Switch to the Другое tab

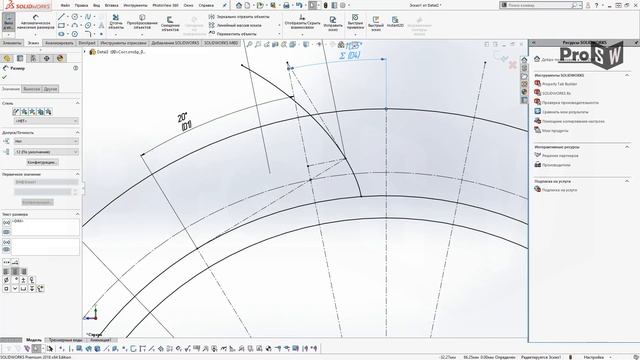pyautogui.click(x=50, y=89)
